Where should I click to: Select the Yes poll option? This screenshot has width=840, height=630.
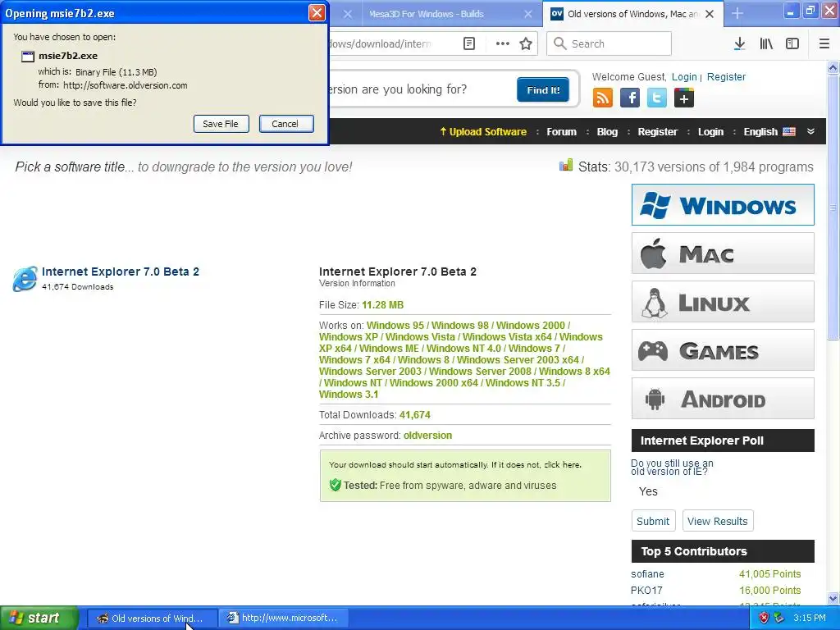coord(648,492)
